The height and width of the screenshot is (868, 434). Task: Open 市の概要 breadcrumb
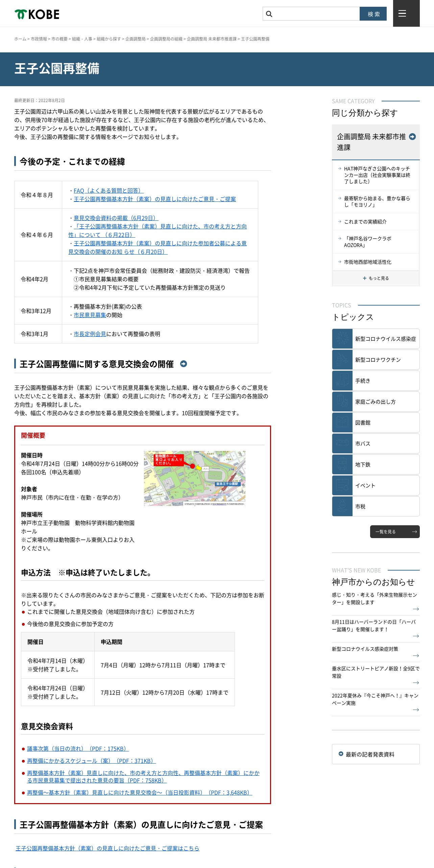point(59,39)
